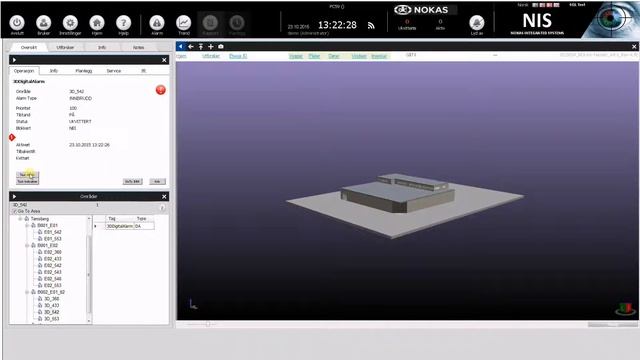Image resolution: width=640 pixels, height=360 pixels.
Task: Select the 3D_433 tree item
Action: click(x=51, y=305)
